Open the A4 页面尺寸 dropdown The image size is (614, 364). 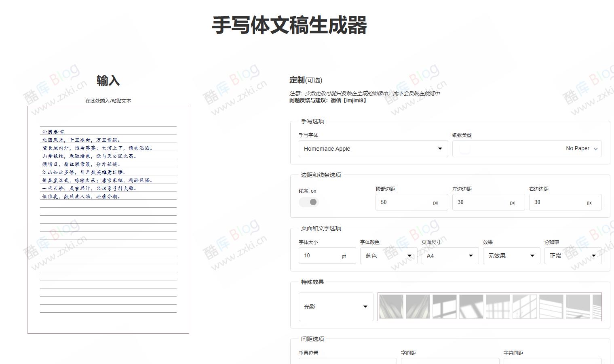click(x=449, y=255)
